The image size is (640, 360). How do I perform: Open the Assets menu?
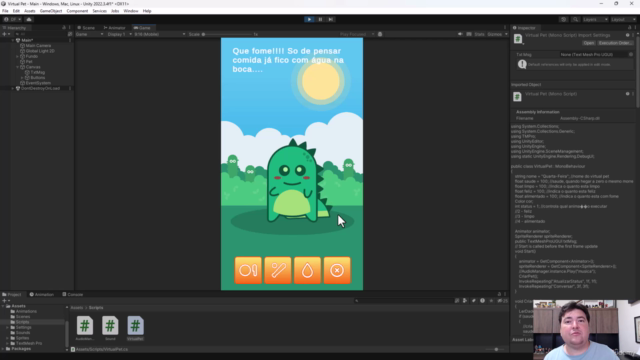click(30, 11)
